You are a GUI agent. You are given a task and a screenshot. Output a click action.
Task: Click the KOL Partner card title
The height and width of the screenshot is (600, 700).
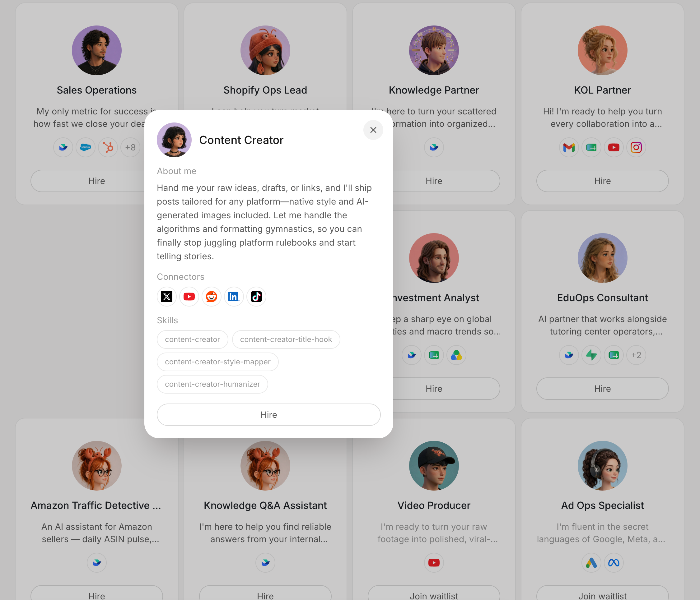coord(602,90)
